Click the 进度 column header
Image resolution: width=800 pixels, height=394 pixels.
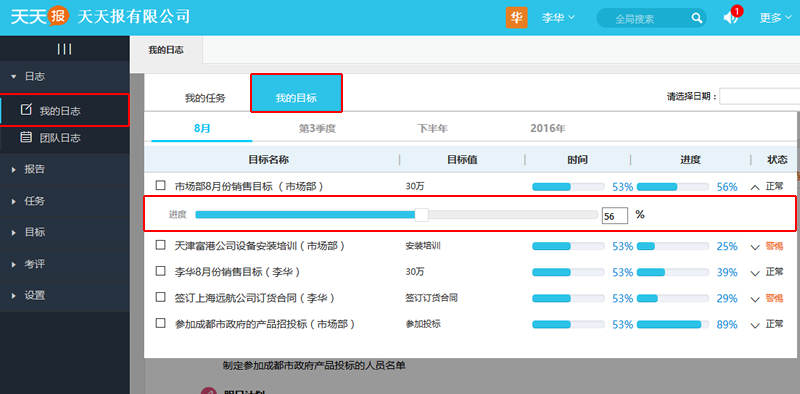pyautogui.click(x=690, y=160)
